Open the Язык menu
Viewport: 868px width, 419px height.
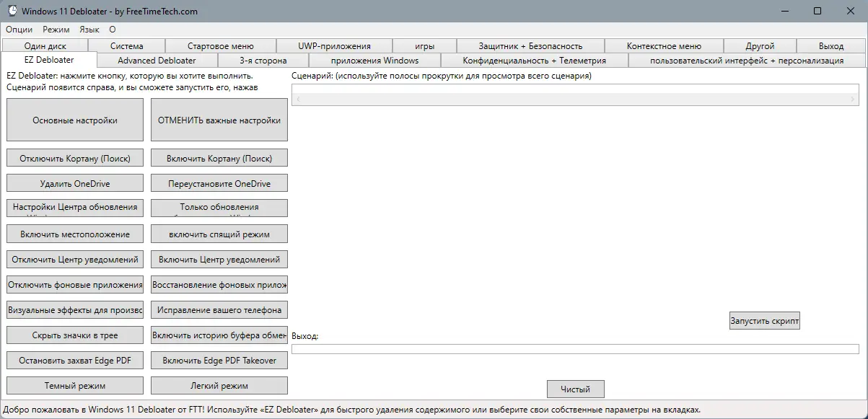[x=89, y=30]
